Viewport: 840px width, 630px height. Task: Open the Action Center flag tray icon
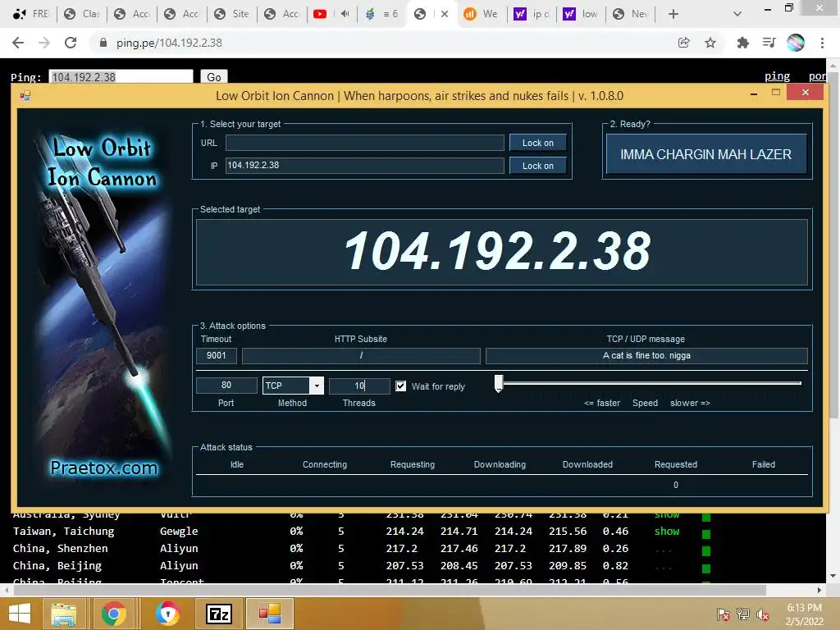click(723, 614)
